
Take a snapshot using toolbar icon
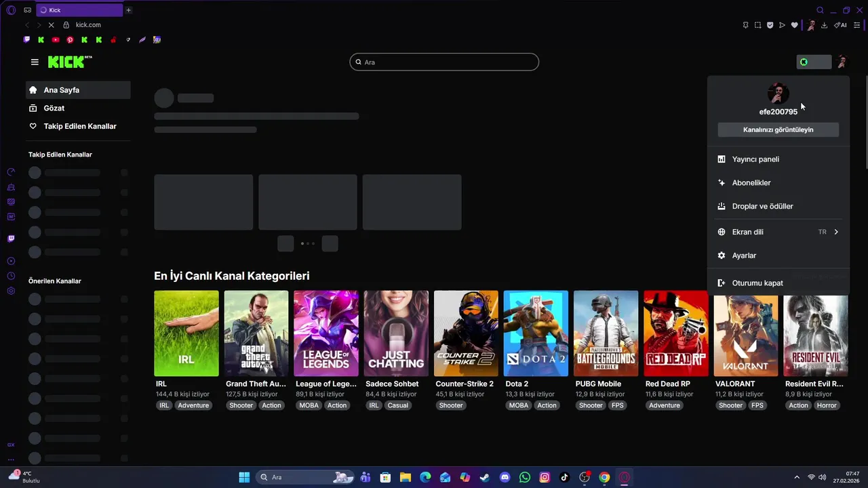point(757,25)
